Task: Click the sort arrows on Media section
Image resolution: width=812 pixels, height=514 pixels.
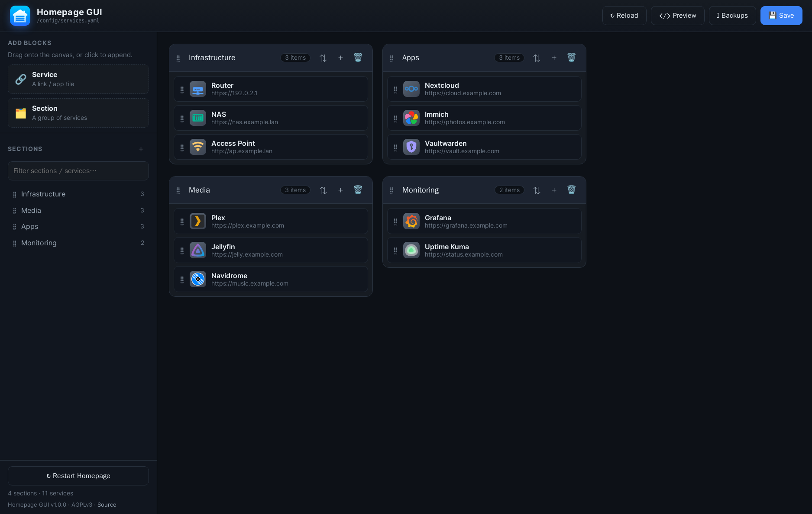Action: coord(323,190)
